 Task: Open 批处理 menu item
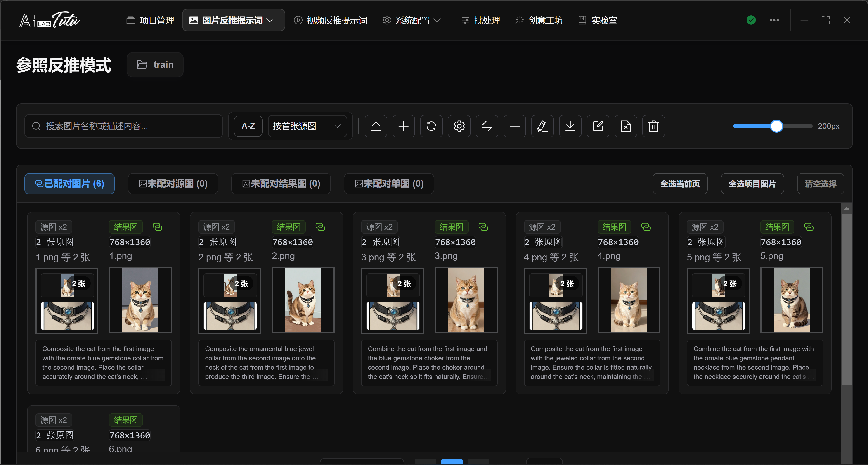(x=481, y=20)
